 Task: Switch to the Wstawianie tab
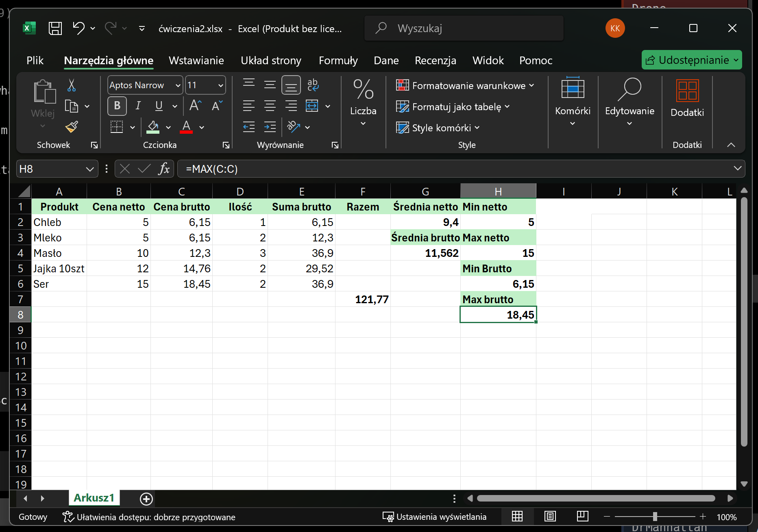click(x=196, y=61)
